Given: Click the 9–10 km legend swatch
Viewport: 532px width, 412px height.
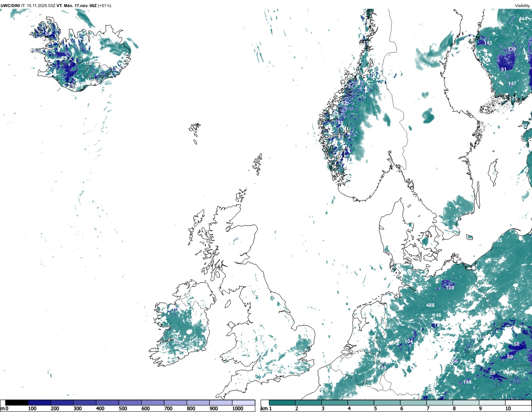Looking at the screenshot, I should tap(492, 403).
